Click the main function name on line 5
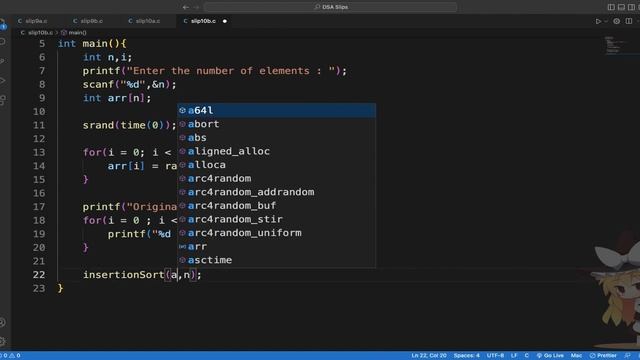 click(x=95, y=44)
